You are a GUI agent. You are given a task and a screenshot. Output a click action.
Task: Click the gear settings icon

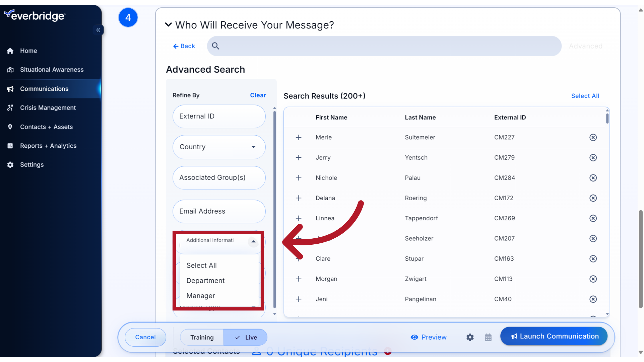pos(470,337)
